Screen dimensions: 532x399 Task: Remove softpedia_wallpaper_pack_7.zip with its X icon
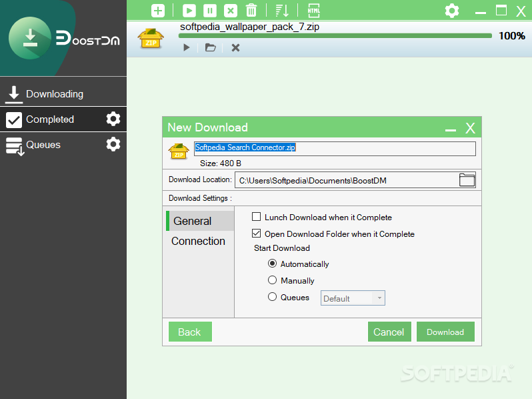235,47
